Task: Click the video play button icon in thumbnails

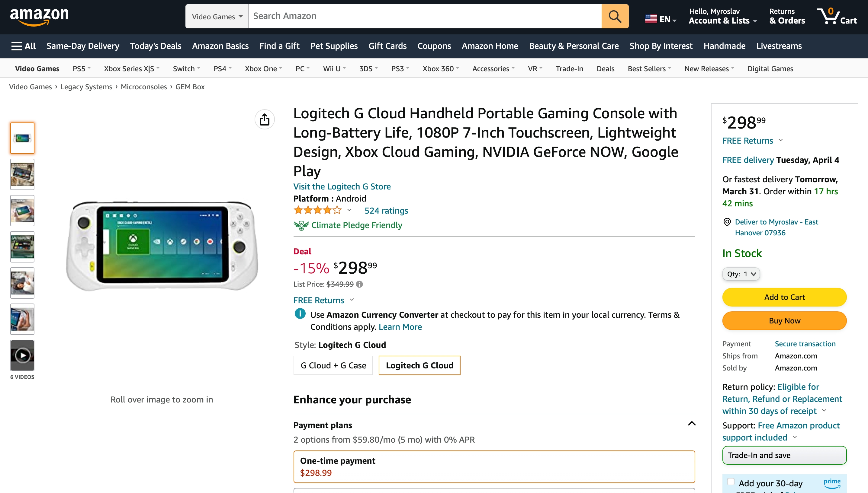Action: [x=22, y=355]
